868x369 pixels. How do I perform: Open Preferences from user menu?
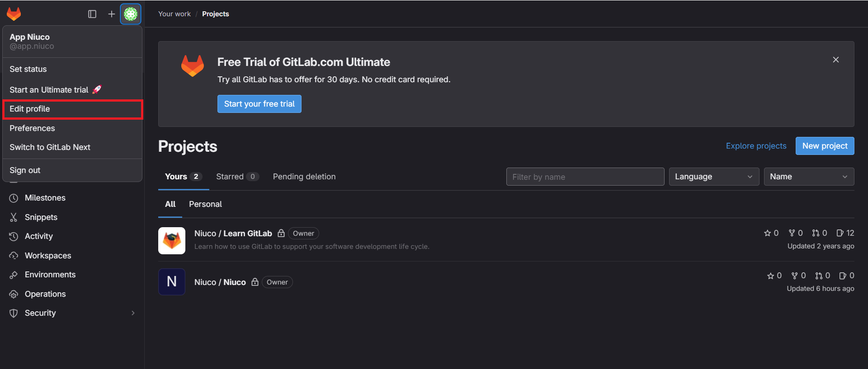click(72, 128)
